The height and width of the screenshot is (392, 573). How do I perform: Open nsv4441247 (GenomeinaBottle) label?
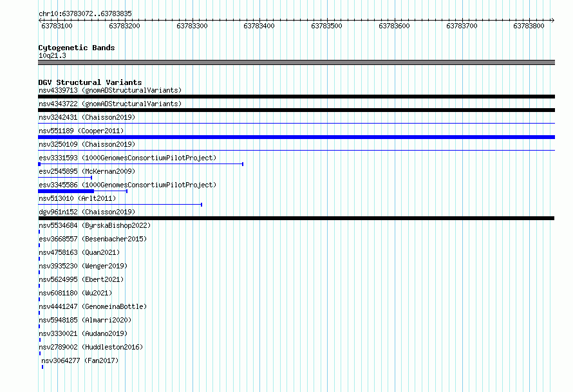tap(93, 306)
